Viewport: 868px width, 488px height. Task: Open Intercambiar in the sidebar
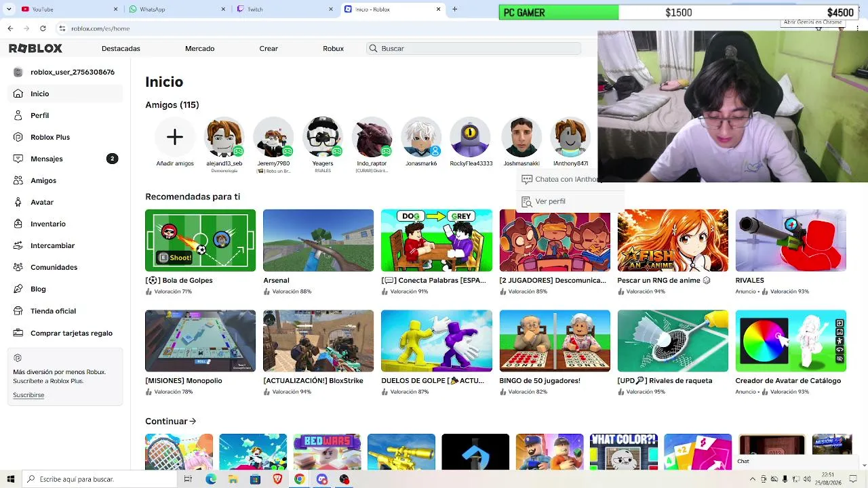[65, 245]
